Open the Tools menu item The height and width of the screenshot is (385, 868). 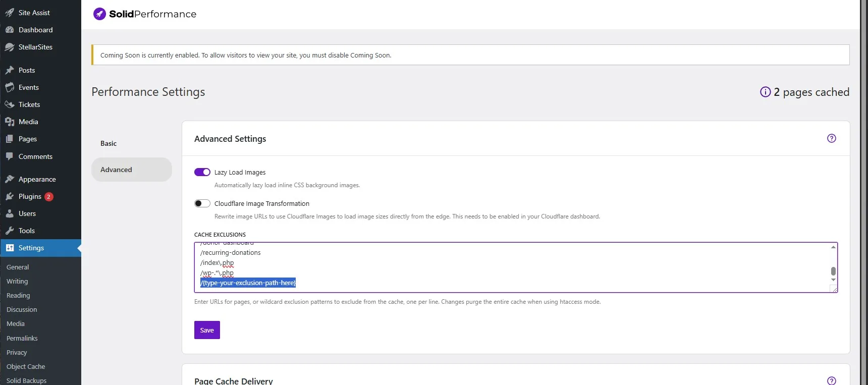pos(40,231)
